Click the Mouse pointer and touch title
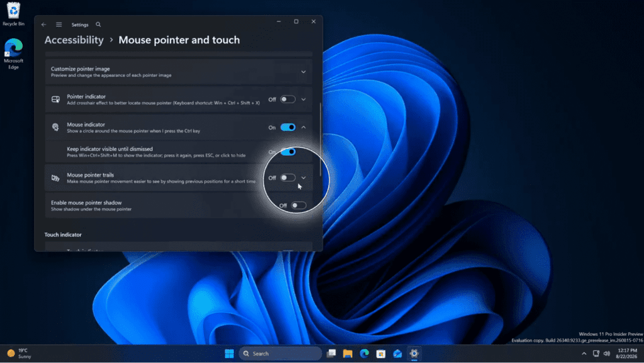 179,40
